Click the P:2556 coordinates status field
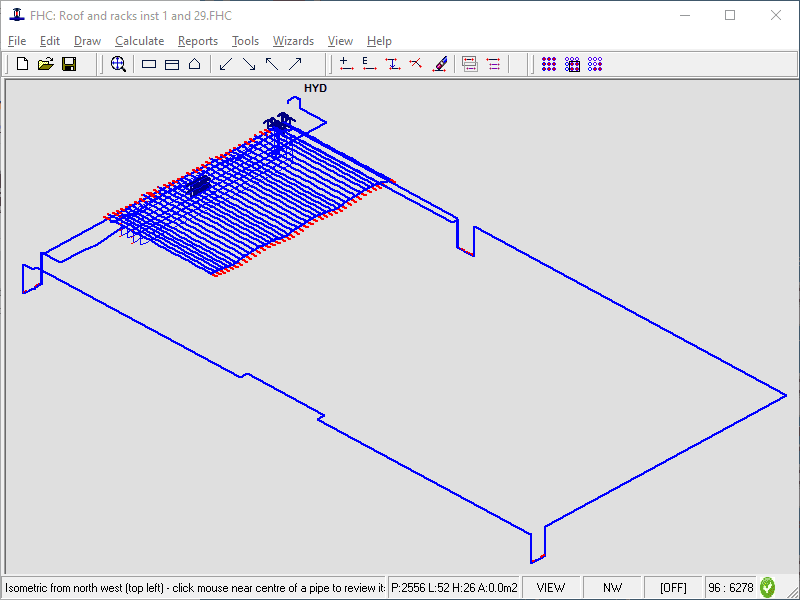 pyautogui.click(x=455, y=587)
